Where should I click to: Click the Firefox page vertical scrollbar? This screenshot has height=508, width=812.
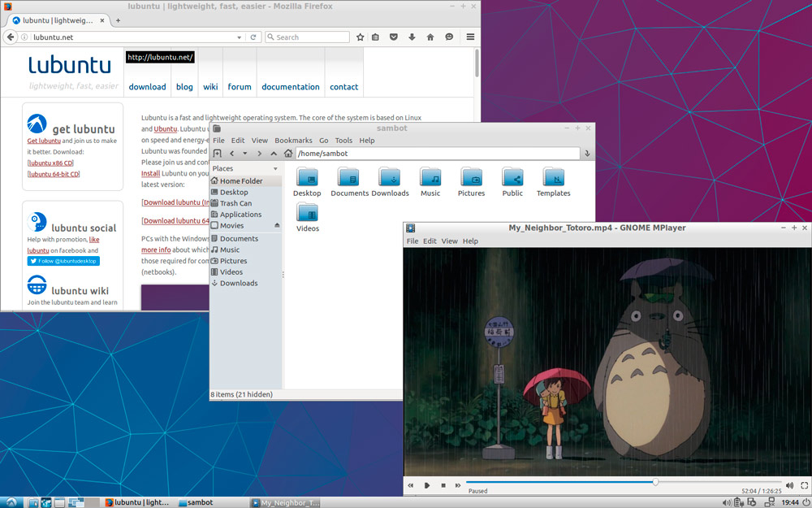pyautogui.click(x=477, y=63)
